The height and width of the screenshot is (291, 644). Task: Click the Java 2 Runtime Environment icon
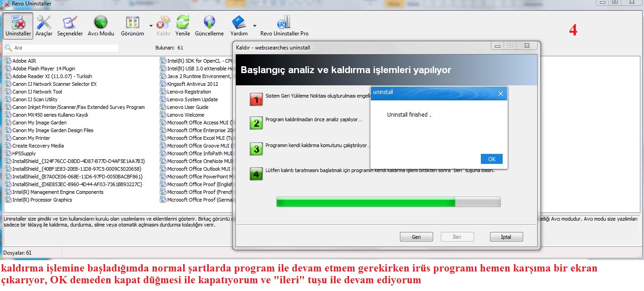pos(163,76)
